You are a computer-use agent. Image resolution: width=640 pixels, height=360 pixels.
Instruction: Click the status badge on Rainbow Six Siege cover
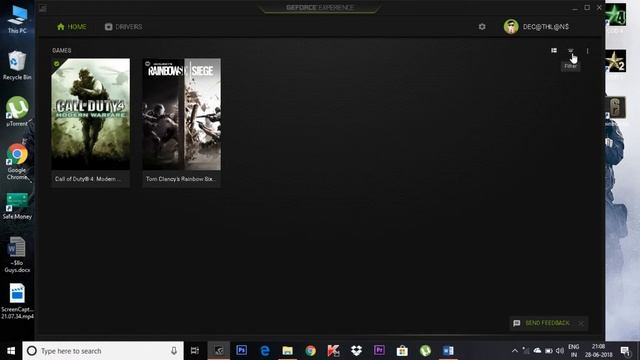[x=147, y=64]
